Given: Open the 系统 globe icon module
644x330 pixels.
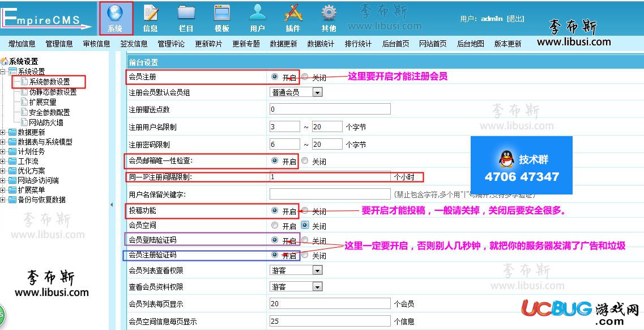Looking at the screenshot, I should pos(116,18).
